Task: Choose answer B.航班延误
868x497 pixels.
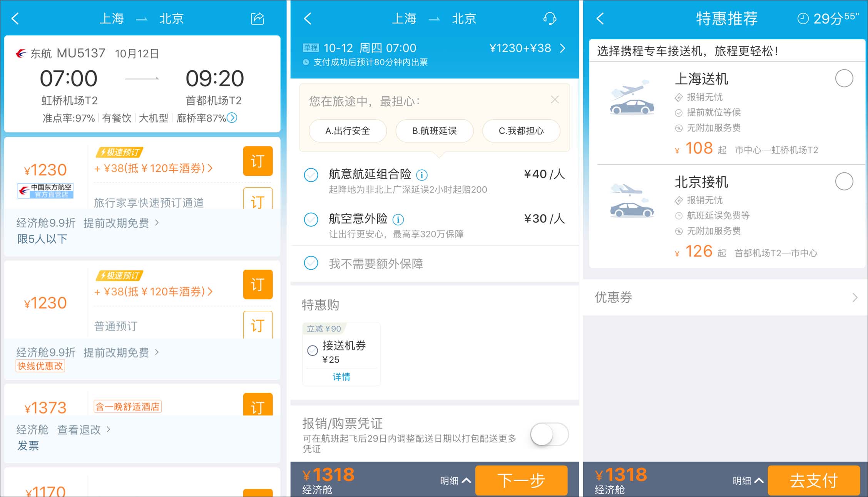Action: click(434, 131)
